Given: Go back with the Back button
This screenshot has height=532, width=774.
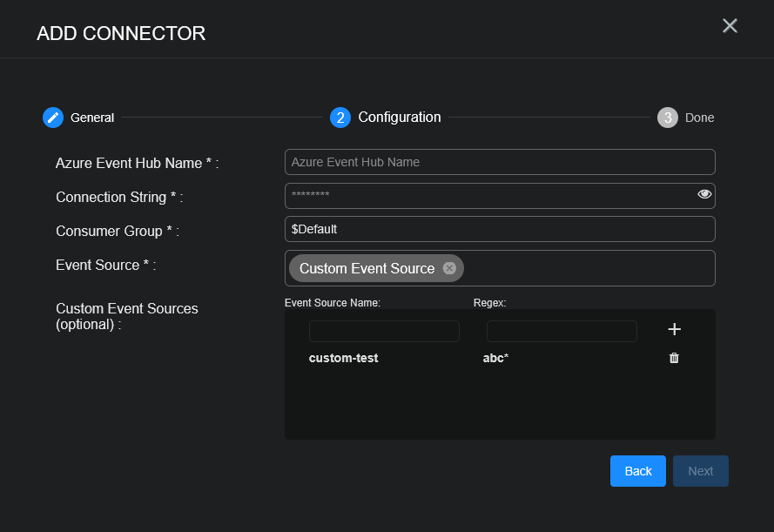Looking at the screenshot, I should pyautogui.click(x=637, y=471).
